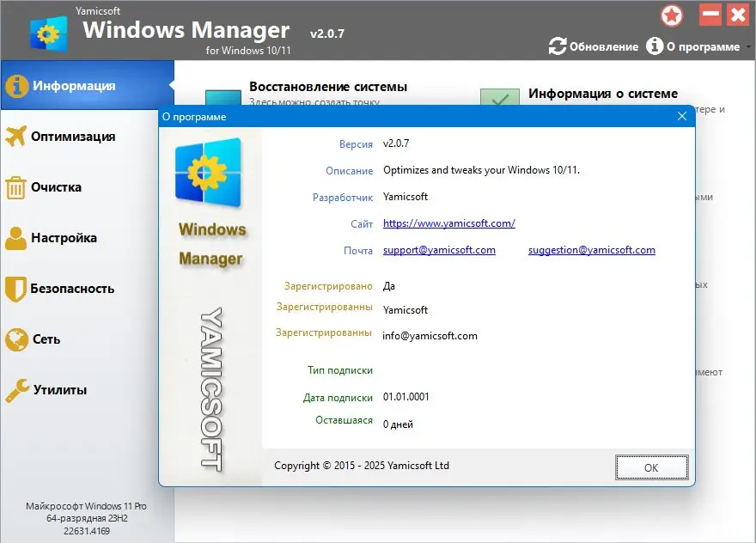Click the Зарегистрировано label

point(328,286)
